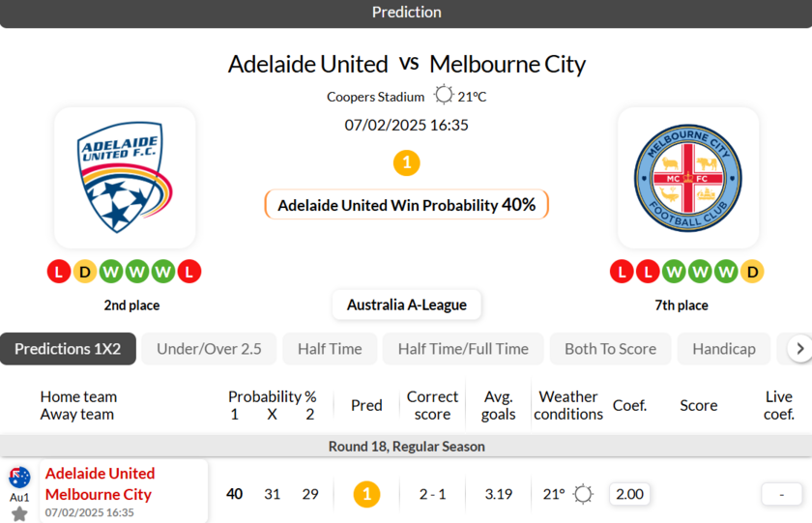The height and width of the screenshot is (523, 812).
Task: Click the Australia flag league icon
Action: point(19,477)
